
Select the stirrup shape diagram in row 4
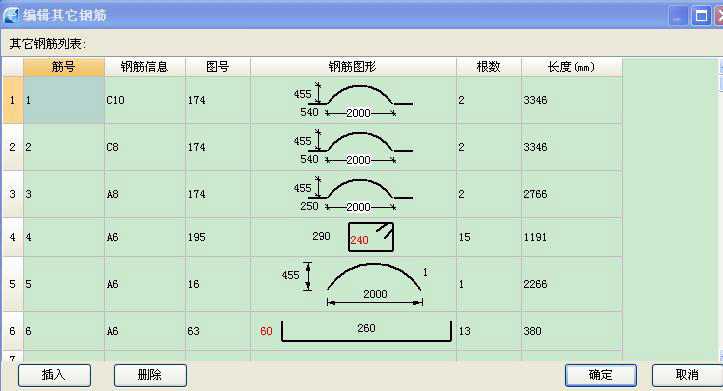[x=353, y=237]
